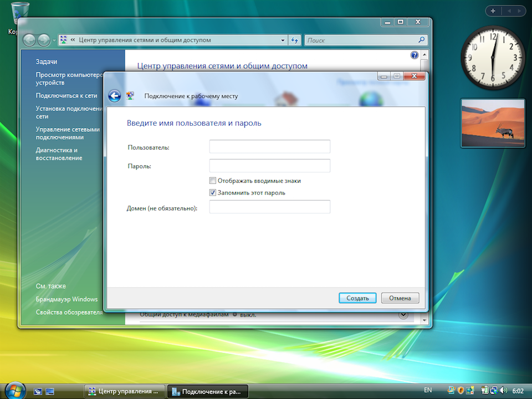Open the Windows Sidebar tray icon
532x399 pixels.
point(470,391)
